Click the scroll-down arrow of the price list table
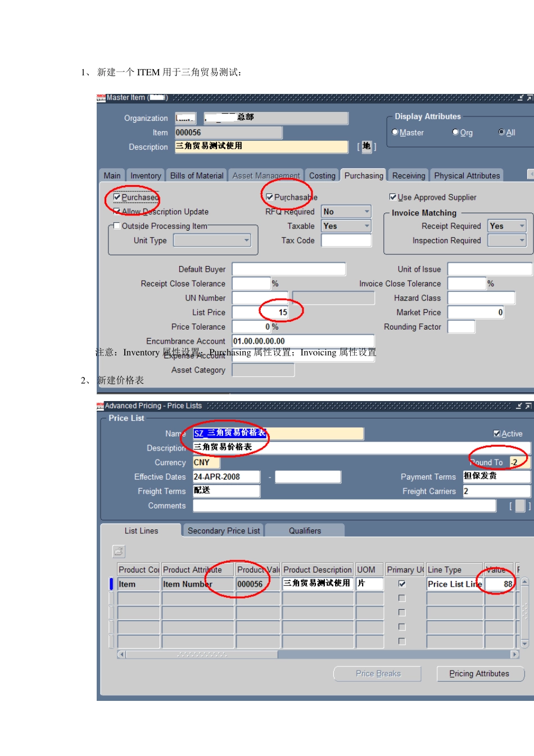 (x=524, y=643)
